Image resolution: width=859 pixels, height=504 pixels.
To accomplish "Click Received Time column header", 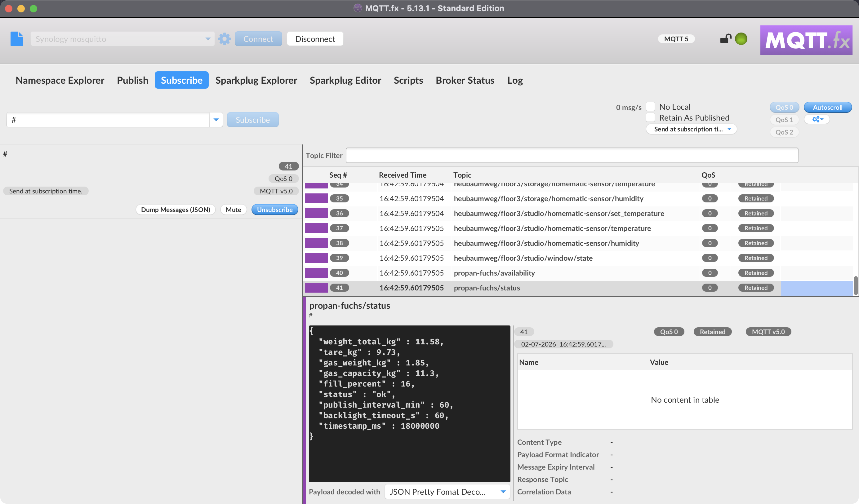I will [x=403, y=175].
